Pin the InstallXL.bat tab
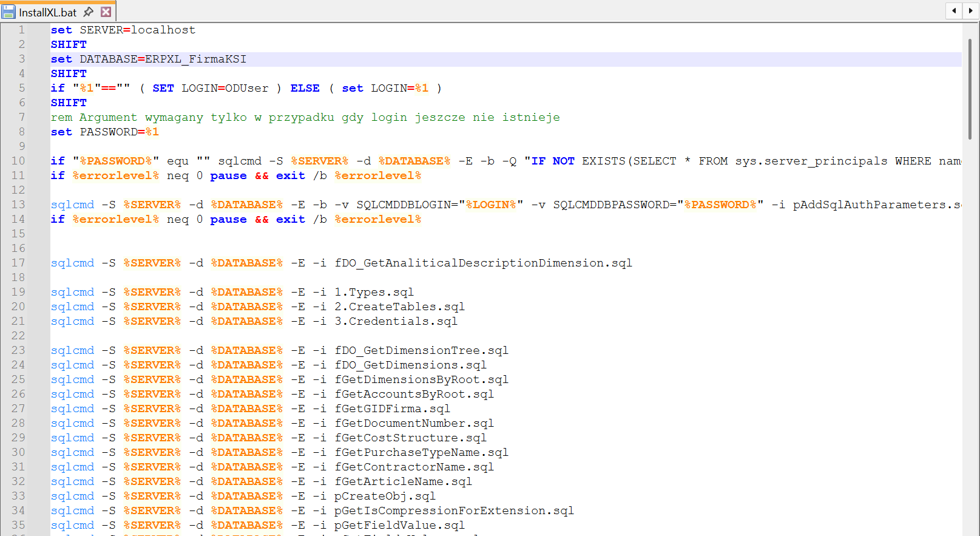Screen dimensions: 980x536 tap(89, 12)
